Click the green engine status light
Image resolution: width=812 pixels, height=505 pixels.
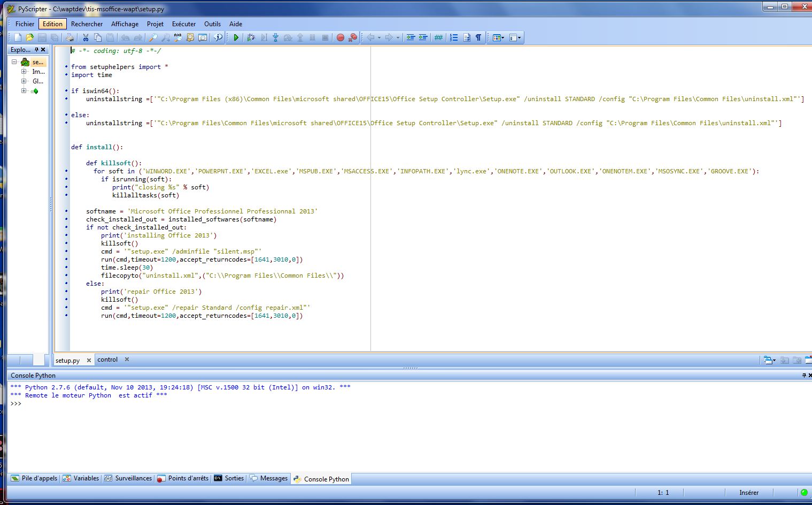[x=804, y=492]
